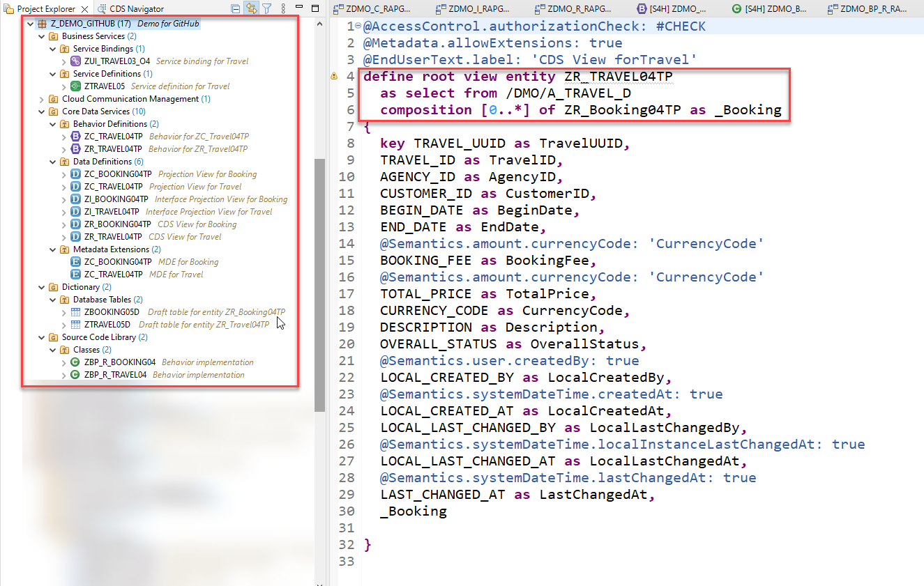
Task: Collapse the Business Services folder
Action: pos(42,36)
